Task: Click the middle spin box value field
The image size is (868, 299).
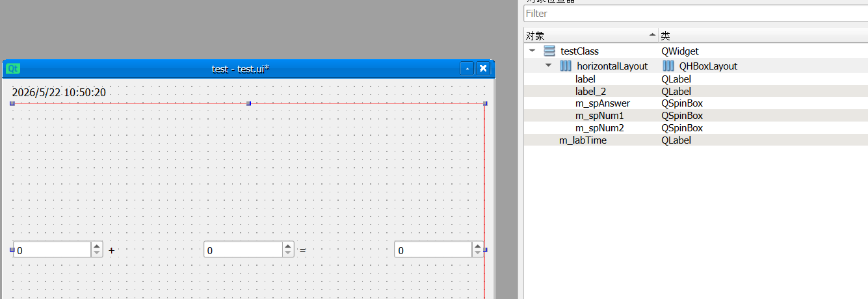Action: coord(243,250)
